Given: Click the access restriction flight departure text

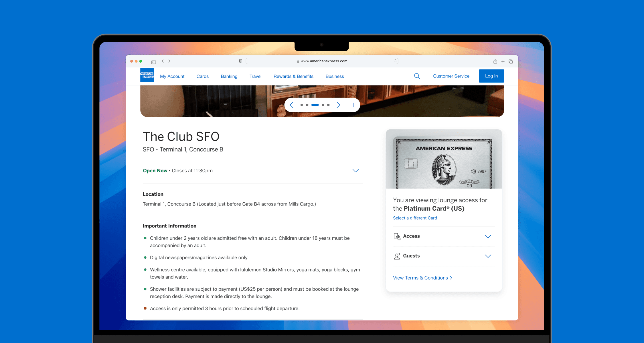Looking at the screenshot, I should [x=225, y=308].
